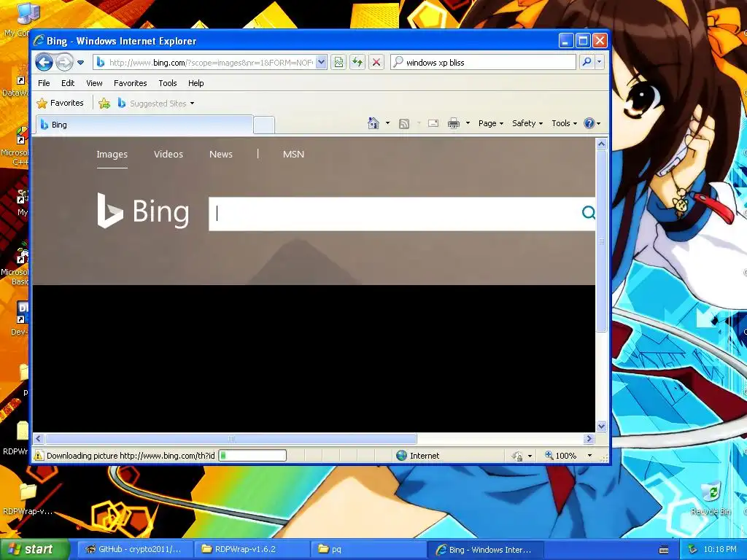This screenshot has height=560, width=747.
Task: Open the View menu
Action: coord(94,83)
